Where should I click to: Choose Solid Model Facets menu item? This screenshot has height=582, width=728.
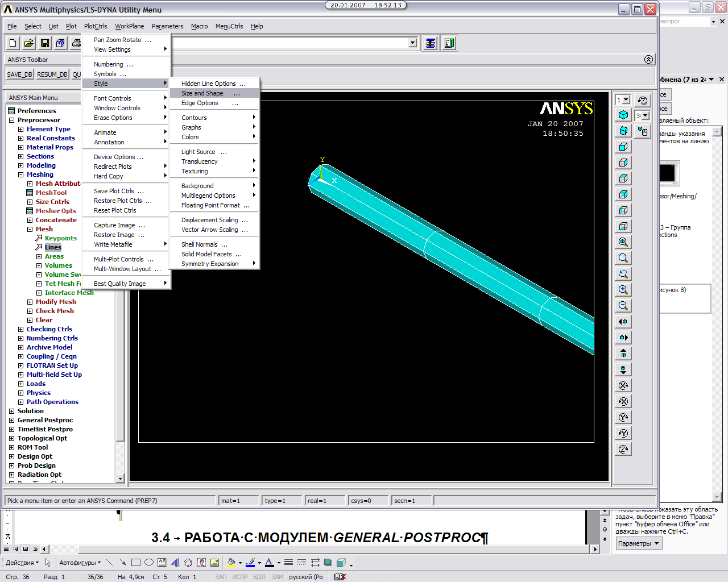coord(214,254)
